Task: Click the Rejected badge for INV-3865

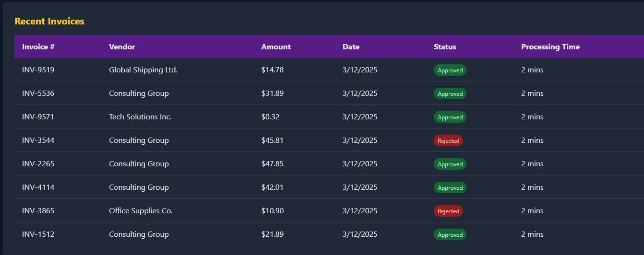Action: coord(448,211)
